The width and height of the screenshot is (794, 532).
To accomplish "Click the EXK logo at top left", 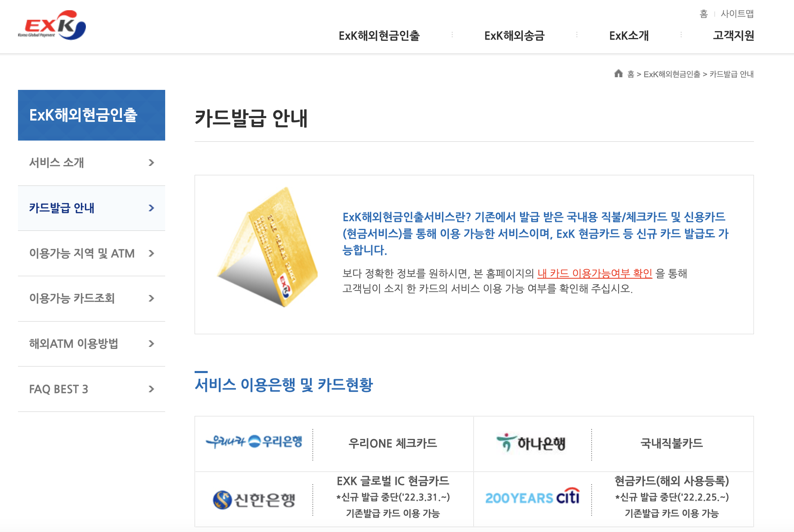I will (x=52, y=26).
